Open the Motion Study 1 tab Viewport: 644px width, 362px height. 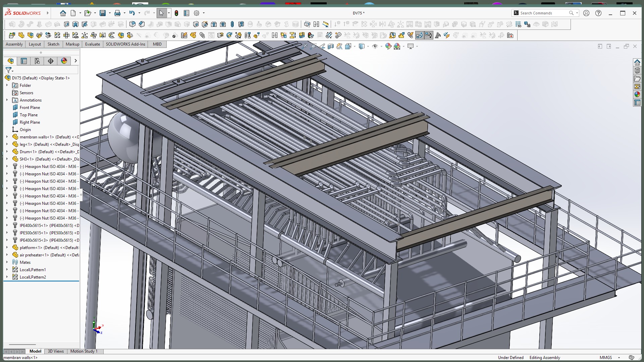click(x=84, y=351)
